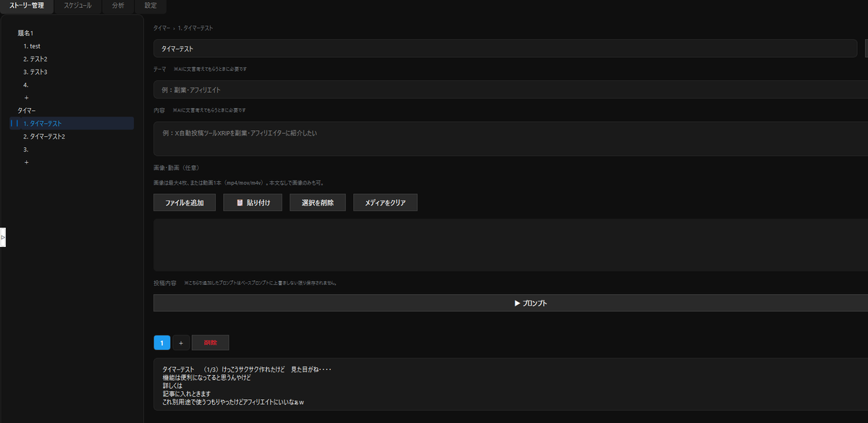Image resolution: width=868 pixels, height=423 pixels.
Task: Select story 1. タイマーテスト in sidebar
Action: [72, 123]
